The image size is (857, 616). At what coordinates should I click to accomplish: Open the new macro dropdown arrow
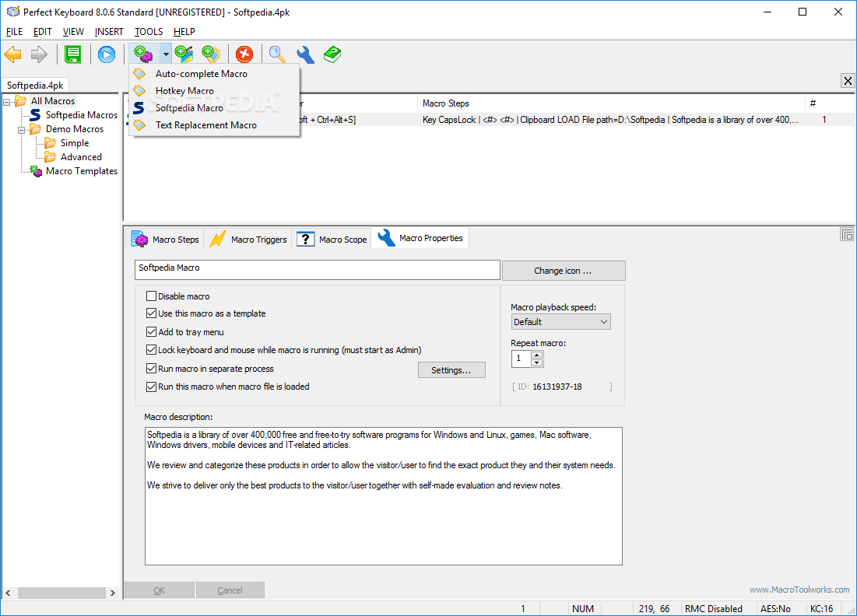click(166, 54)
